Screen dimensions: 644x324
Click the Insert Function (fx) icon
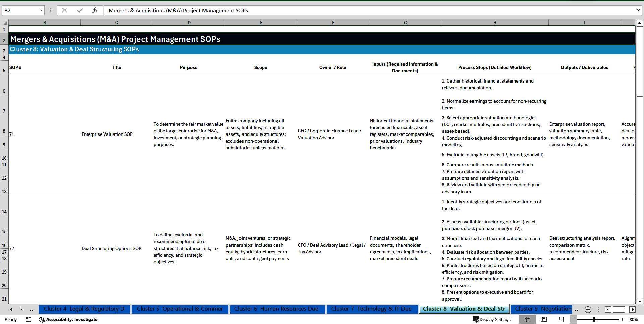[x=95, y=10]
